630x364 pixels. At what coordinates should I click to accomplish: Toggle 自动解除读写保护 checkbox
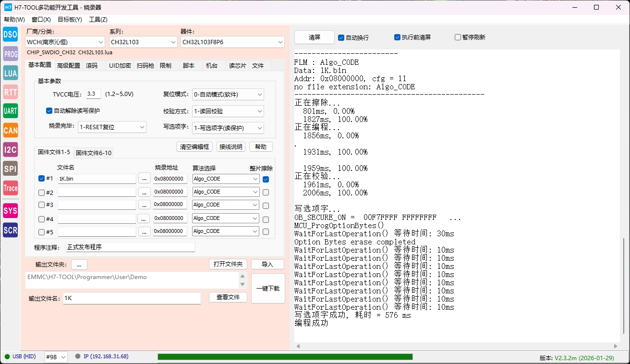(49, 110)
